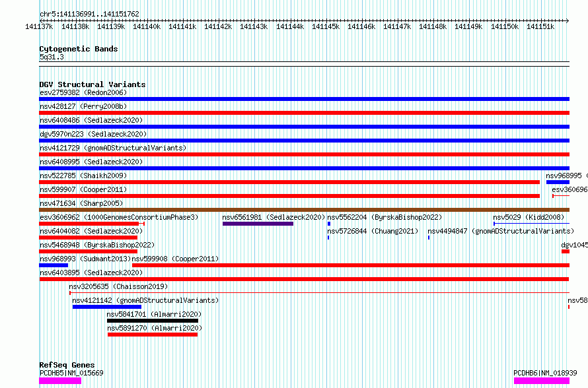Open the nsv3205635 (Chaisson2019) variant label
Screen dimensions: 588x388
tap(118, 286)
